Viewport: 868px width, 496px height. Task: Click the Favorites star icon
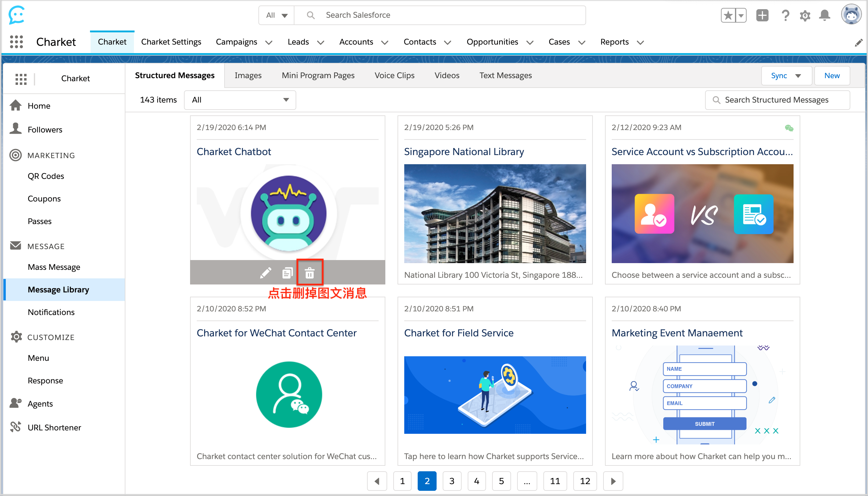tap(728, 15)
